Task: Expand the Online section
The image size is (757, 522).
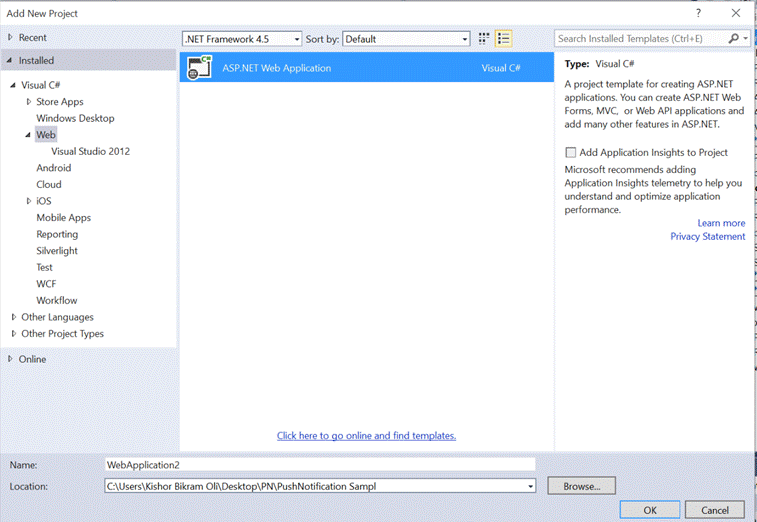Action: 10,359
